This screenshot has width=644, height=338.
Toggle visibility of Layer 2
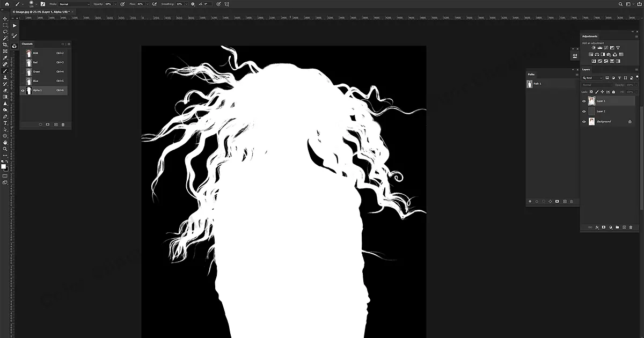pyautogui.click(x=583, y=111)
